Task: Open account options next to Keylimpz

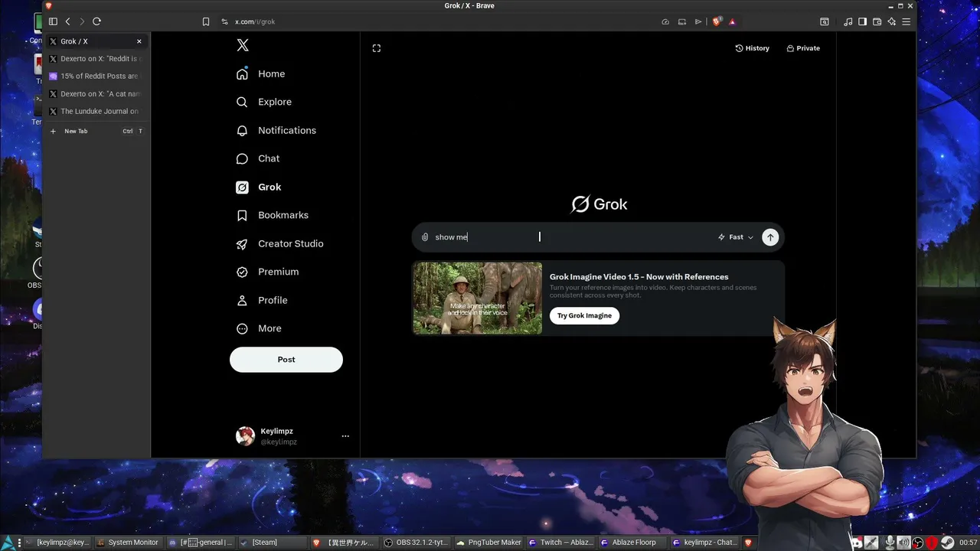Action: tap(345, 436)
